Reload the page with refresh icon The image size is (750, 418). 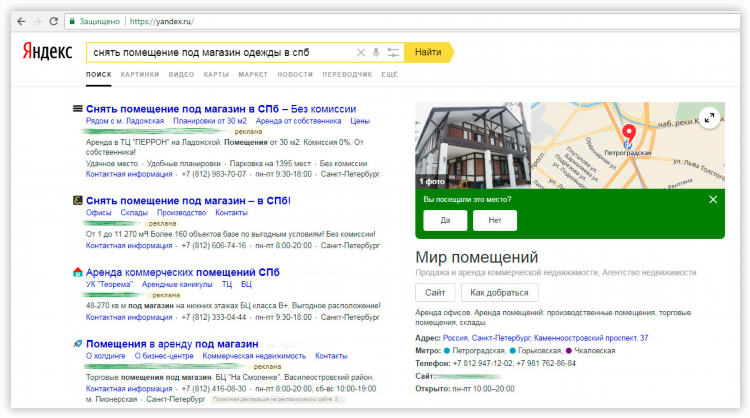tap(54, 22)
